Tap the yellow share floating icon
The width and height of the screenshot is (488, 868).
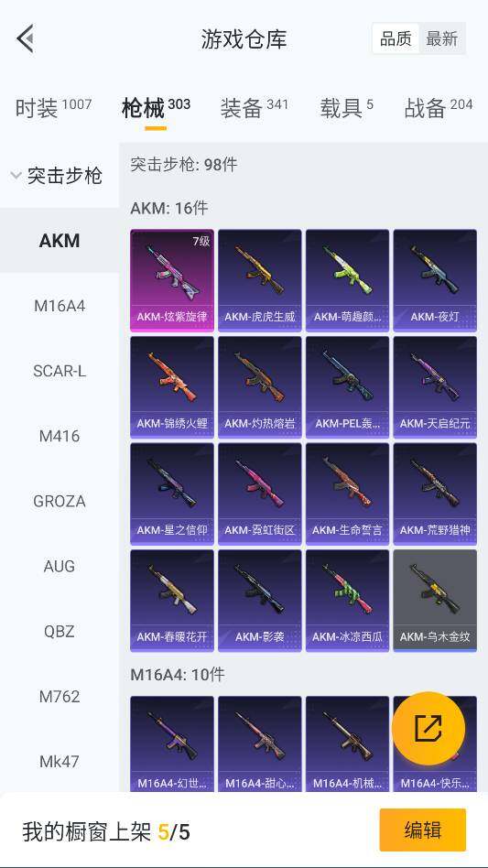pos(428,728)
